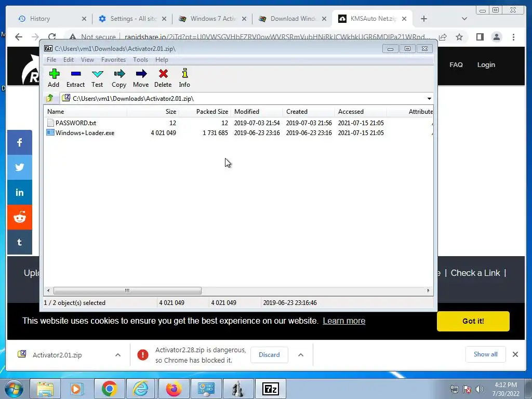This screenshot has width=532, height=399.
Task: Click the Activator2.01.zip download item
Action: [x=57, y=355]
